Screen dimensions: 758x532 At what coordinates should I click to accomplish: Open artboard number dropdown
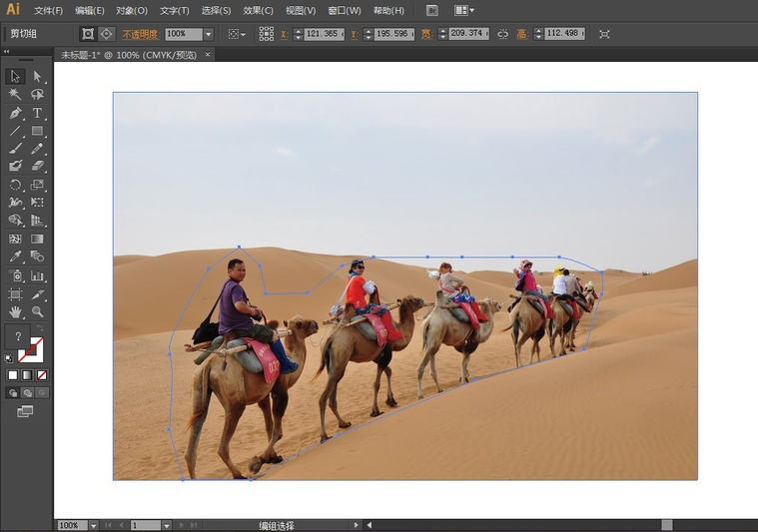point(167,525)
